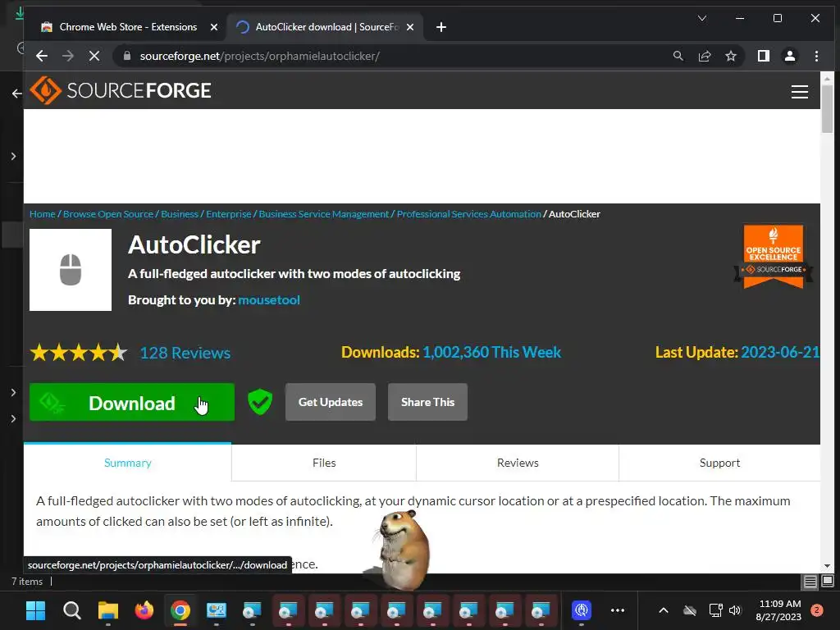
Task: Expand the first chevron in background window sidebar
Action: coord(13,157)
